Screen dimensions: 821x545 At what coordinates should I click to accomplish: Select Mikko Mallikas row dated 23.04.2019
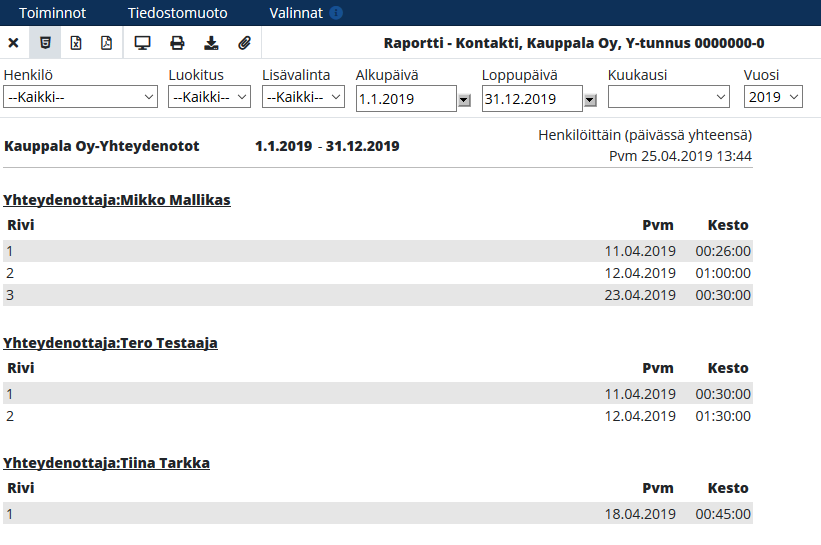(x=378, y=295)
